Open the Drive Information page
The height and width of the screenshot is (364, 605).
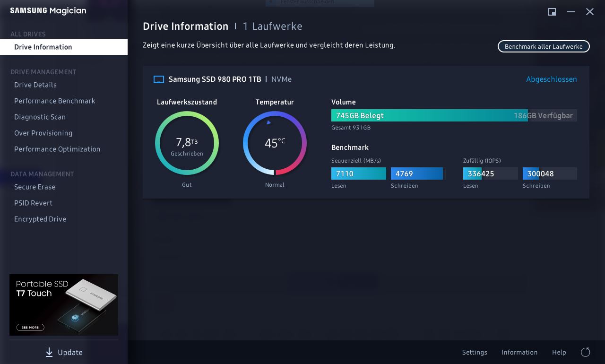pyautogui.click(x=64, y=47)
